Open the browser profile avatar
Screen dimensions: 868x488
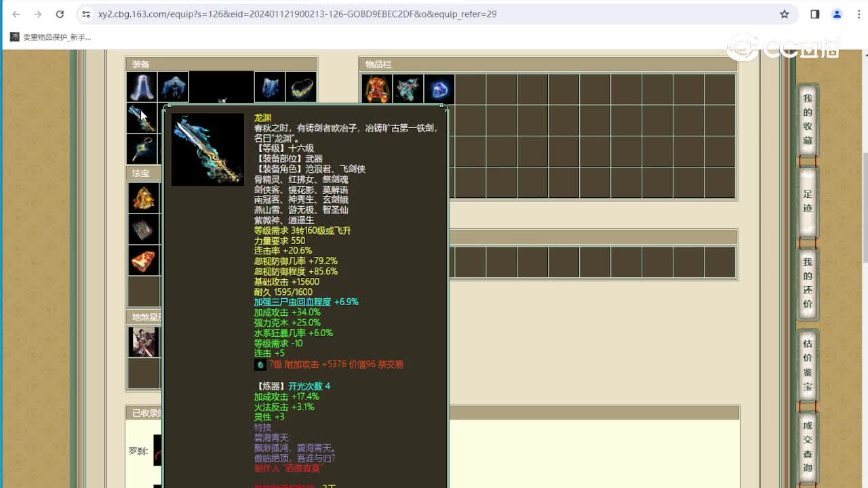[837, 14]
